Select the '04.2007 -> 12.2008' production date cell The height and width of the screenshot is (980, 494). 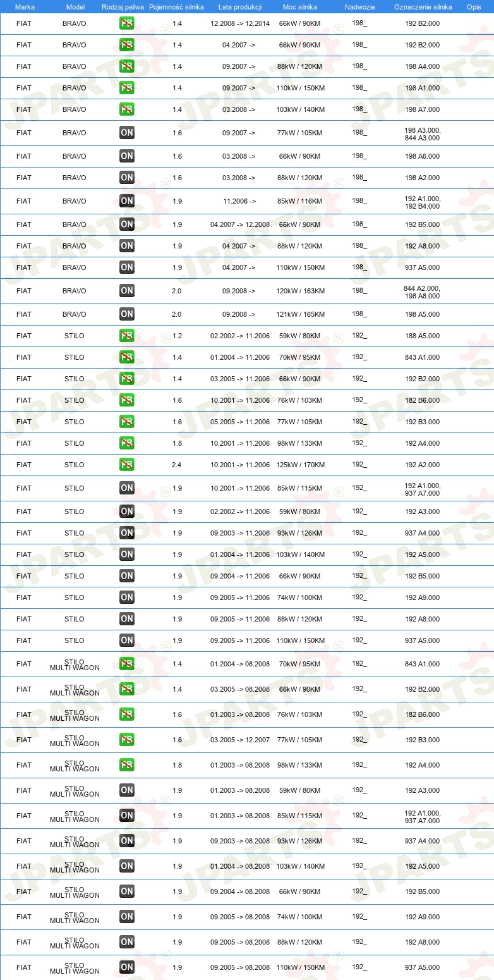pyautogui.click(x=240, y=224)
